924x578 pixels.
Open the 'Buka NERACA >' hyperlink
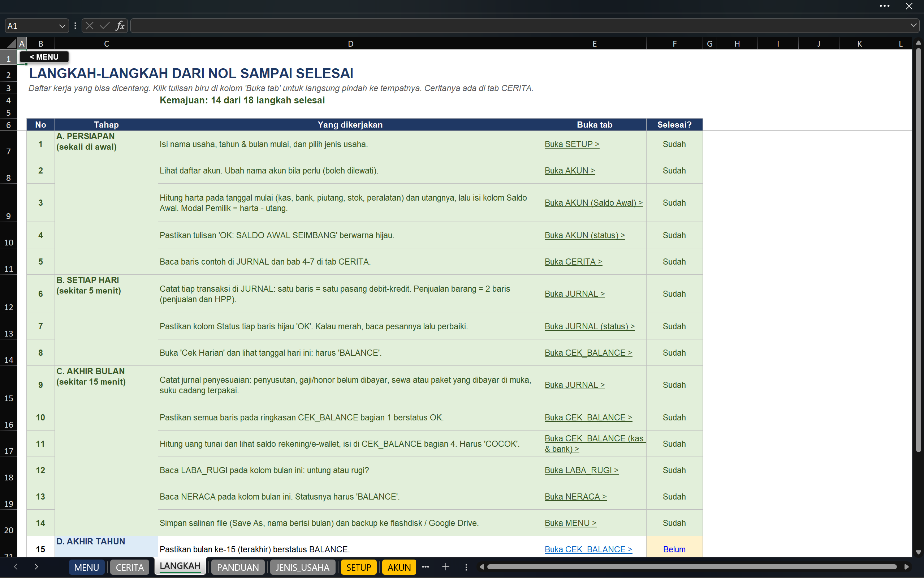pyautogui.click(x=575, y=497)
